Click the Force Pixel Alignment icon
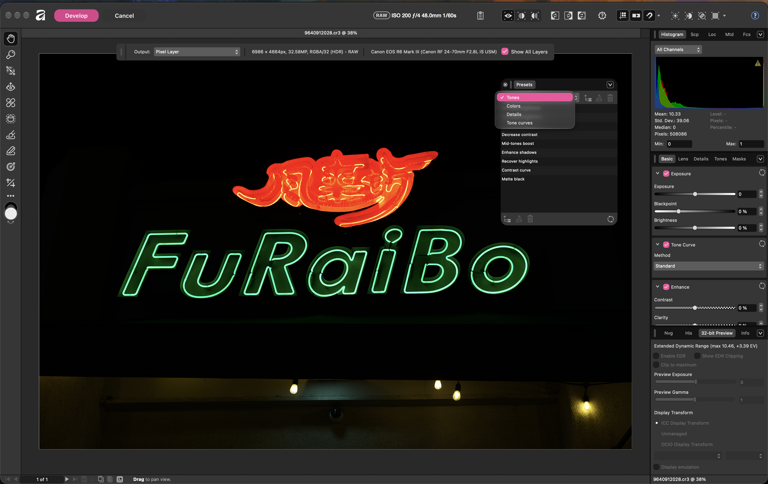This screenshot has height=484, width=768. 636,16
